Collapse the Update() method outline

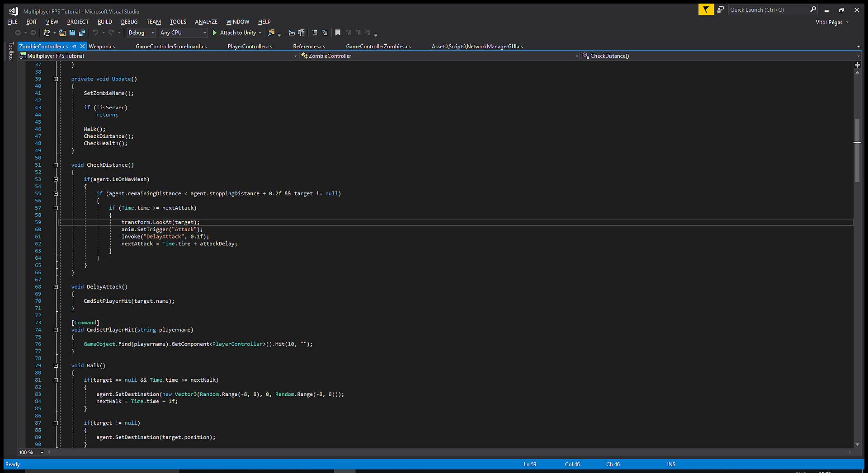56,79
